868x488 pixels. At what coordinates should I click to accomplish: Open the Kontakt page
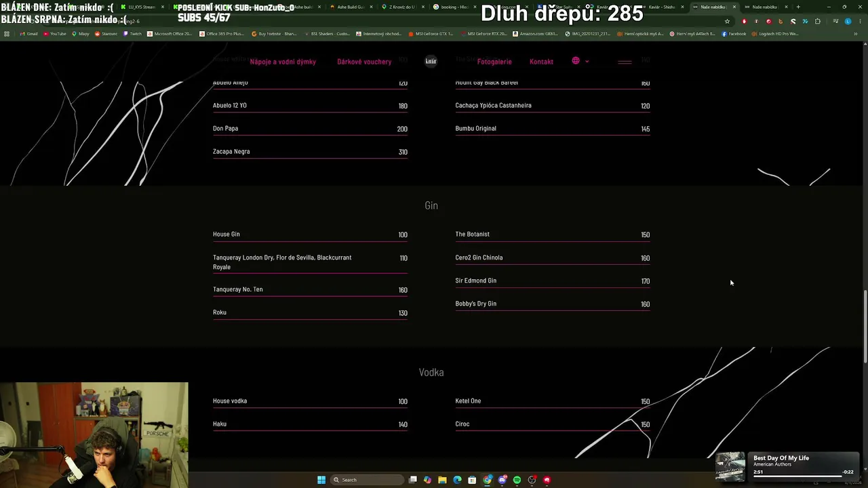(541, 62)
